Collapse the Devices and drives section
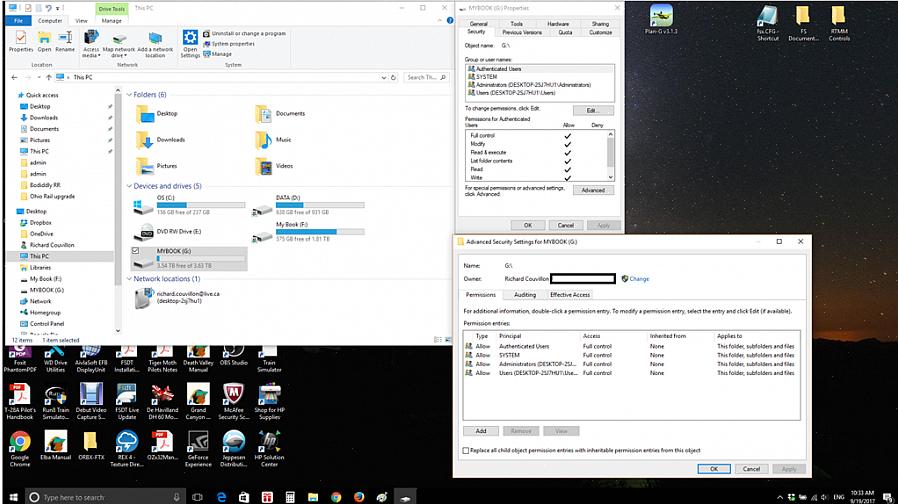The width and height of the screenshot is (898, 504). click(x=130, y=186)
